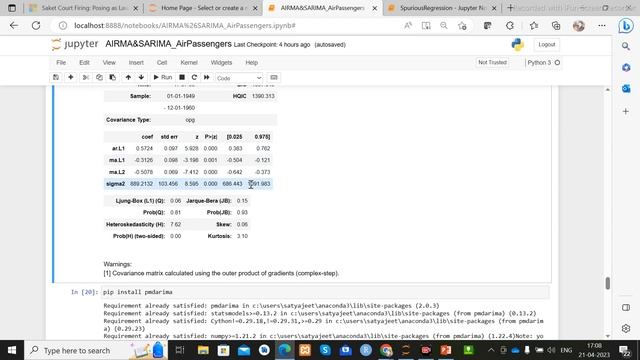Screen dimensions: 640x360
Task: Open the Windows Start menu
Action: (x=12, y=350)
